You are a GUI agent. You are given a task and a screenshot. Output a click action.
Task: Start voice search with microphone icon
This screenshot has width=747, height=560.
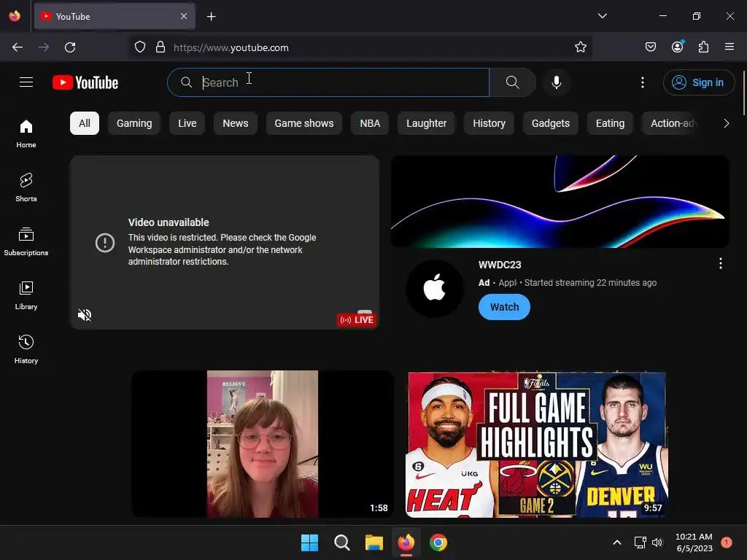(x=556, y=82)
